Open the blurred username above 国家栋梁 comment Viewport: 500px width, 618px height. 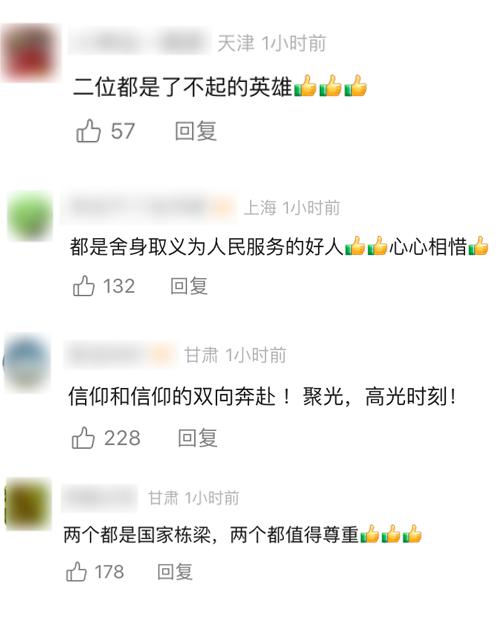[100, 499]
